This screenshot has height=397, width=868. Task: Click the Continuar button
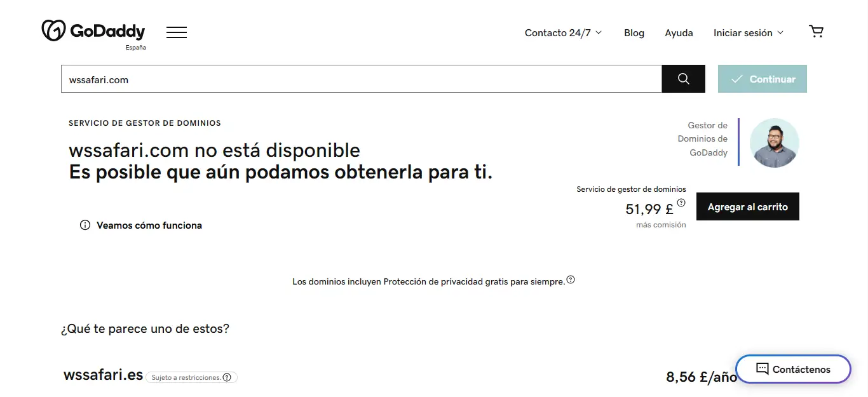763,79
